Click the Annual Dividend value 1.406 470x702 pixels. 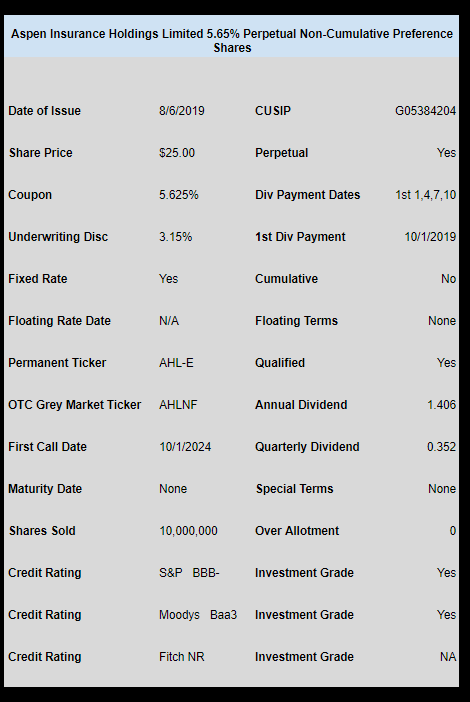pos(441,405)
